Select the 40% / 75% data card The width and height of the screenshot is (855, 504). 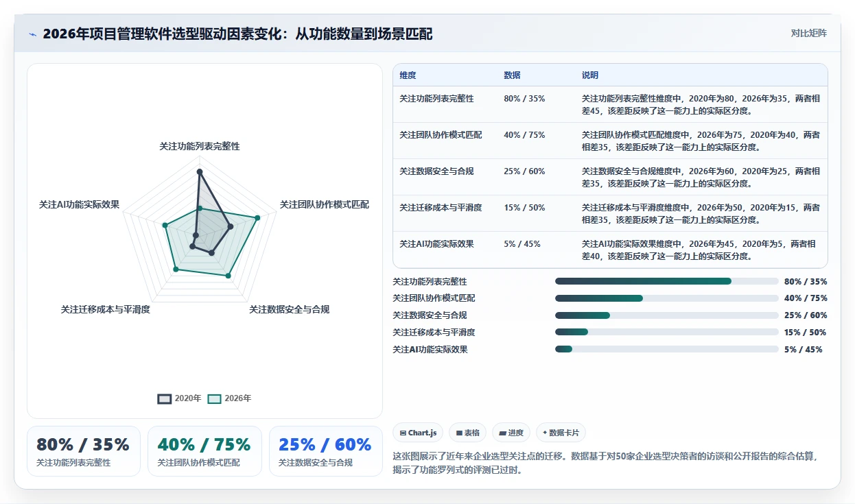coord(204,451)
